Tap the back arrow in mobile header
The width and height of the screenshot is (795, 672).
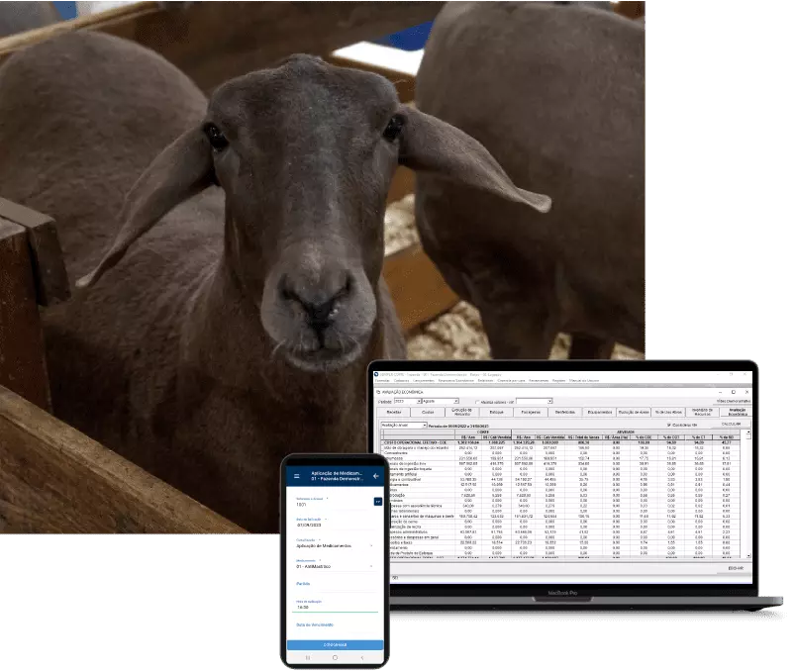click(375, 476)
